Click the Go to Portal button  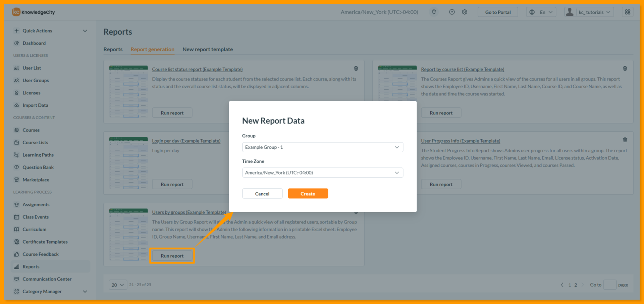[498, 12]
